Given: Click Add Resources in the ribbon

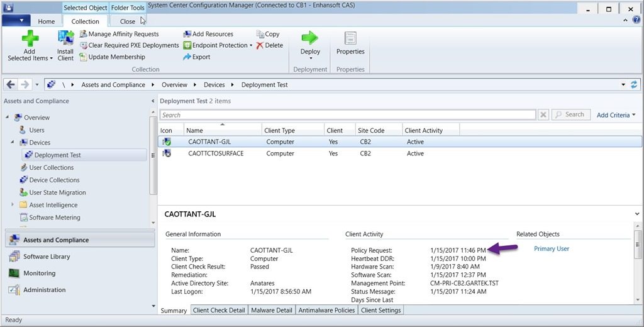Looking at the screenshot, I should 208,34.
